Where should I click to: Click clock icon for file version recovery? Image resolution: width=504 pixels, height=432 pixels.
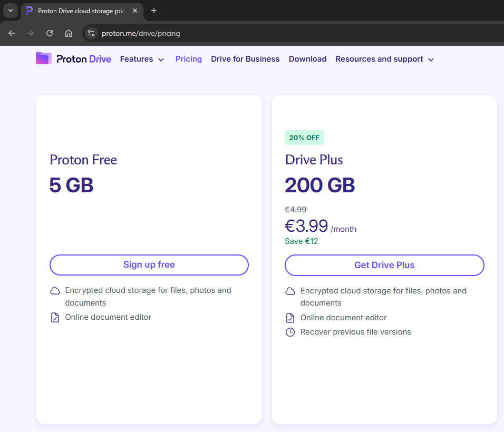click(x=290, y=332)
